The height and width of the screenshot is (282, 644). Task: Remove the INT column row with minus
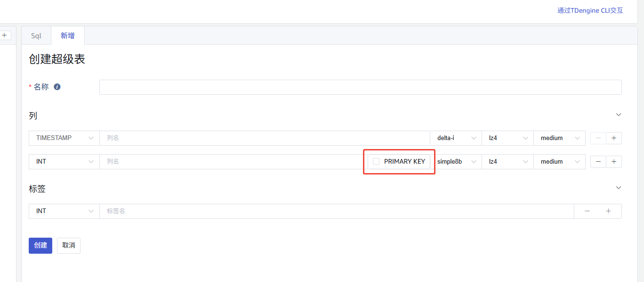[598, 162]
